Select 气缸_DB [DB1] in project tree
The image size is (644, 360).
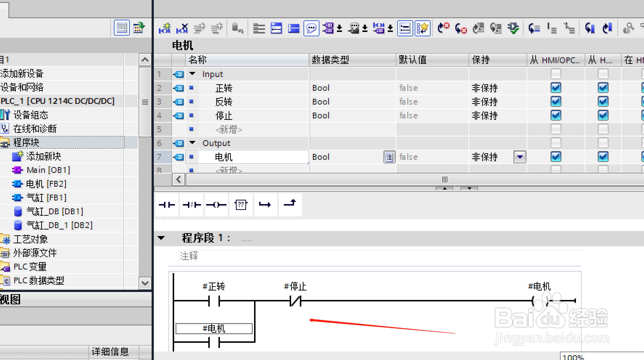(x=54, y=211)
